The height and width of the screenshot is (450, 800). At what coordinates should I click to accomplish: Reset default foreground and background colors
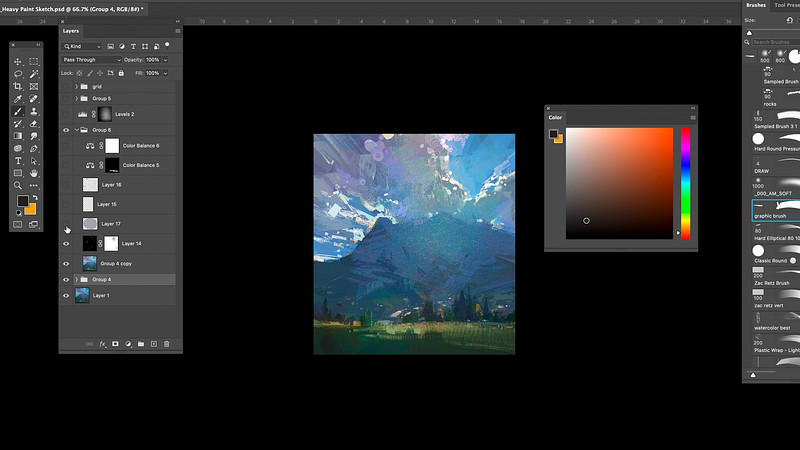19,212
